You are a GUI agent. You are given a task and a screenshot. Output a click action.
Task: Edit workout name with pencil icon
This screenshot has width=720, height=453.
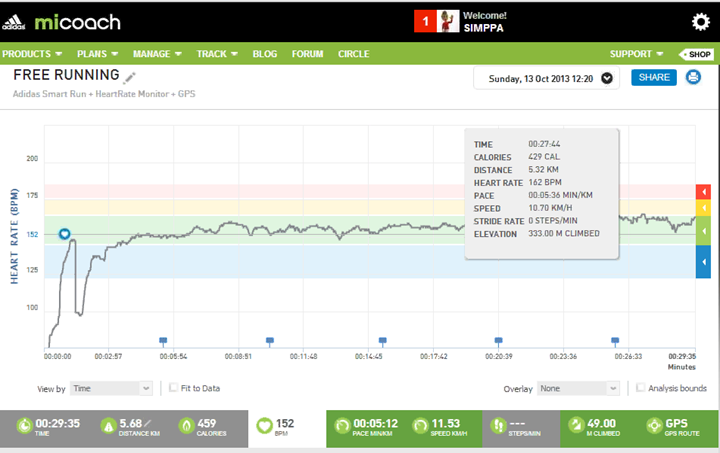coord(130,77)
